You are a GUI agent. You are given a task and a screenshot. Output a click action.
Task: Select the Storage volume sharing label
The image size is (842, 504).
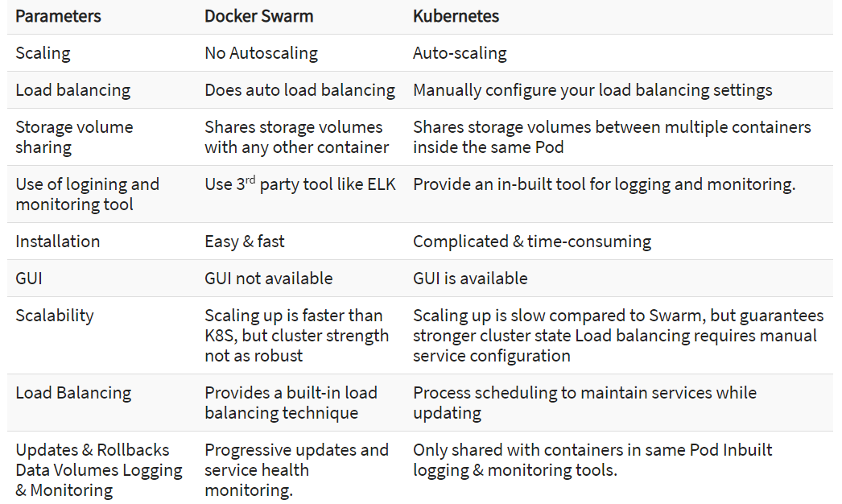(x=74, y=137)
